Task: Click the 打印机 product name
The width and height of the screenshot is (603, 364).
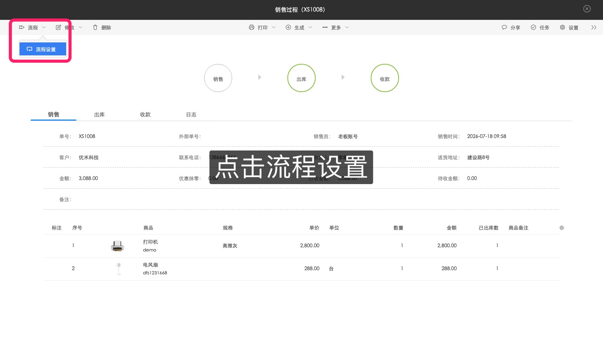Action: coord(150,242)
